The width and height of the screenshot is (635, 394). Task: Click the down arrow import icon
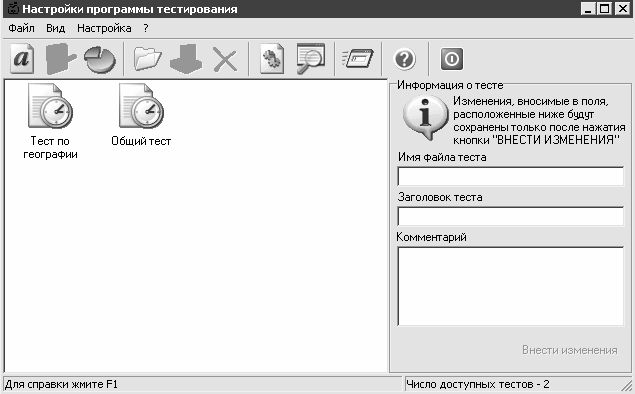186,59
